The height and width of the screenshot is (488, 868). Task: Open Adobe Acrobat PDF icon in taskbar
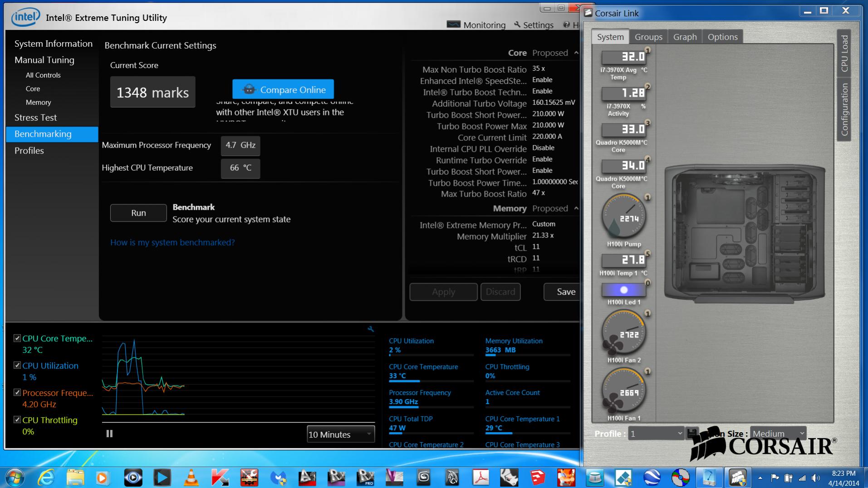pos(481,478)
